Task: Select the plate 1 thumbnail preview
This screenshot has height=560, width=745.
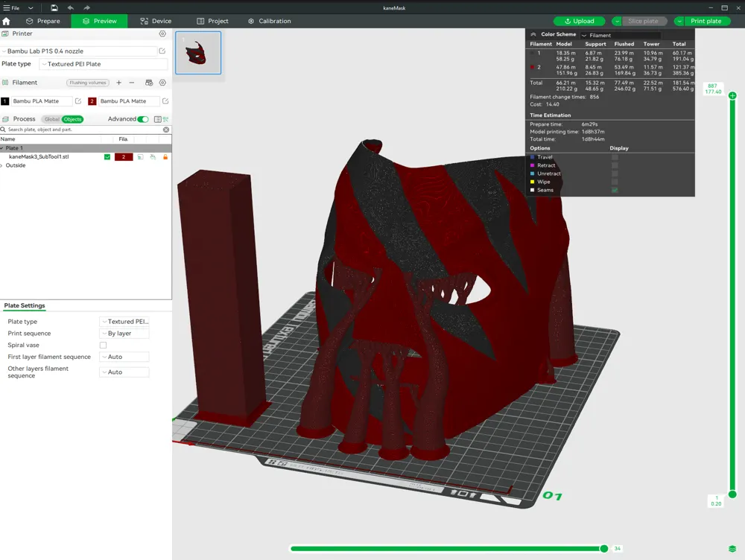Action: pos(198,53)
